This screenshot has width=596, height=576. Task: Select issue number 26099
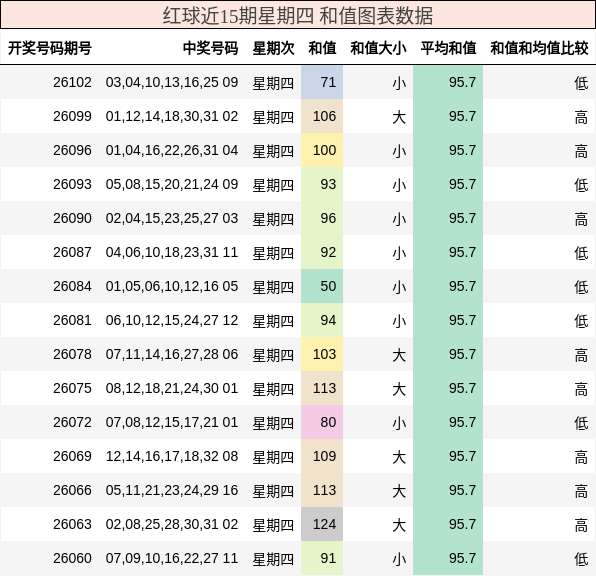pos(72,116)
